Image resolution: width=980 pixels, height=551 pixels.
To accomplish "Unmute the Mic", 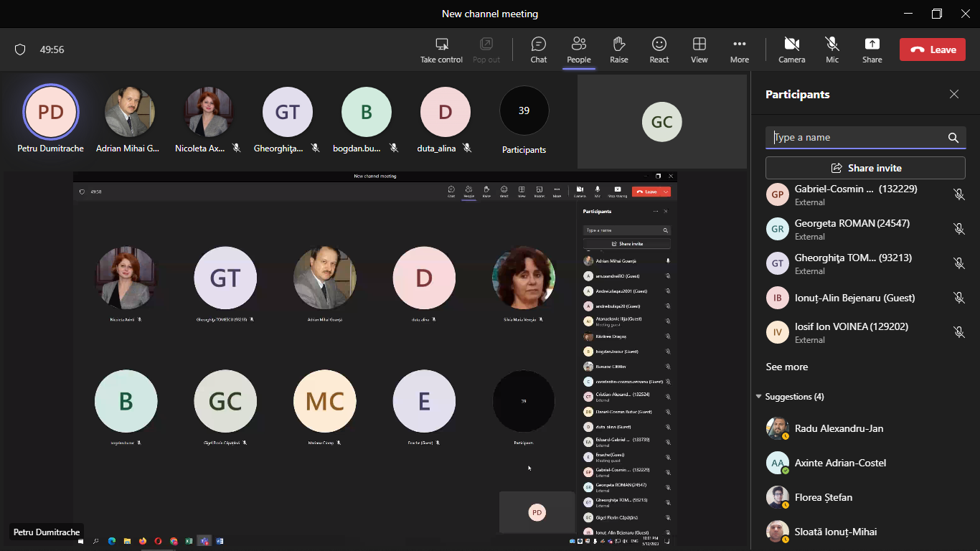I will (x=831, y=50).
